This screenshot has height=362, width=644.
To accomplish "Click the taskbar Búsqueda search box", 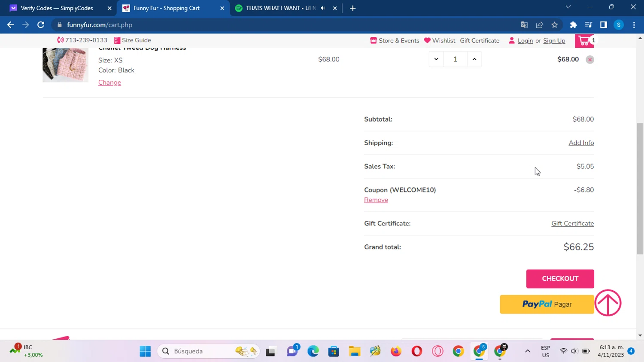I will click(x=209, y=351).
